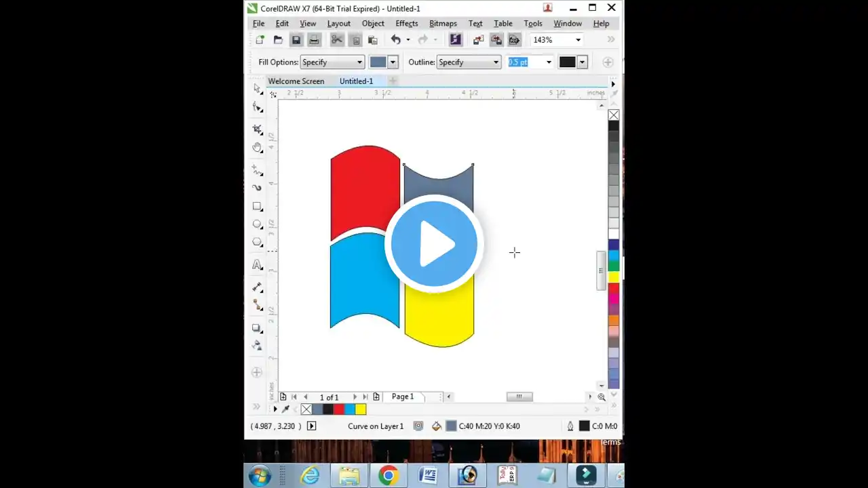The width and height of the screenshot is (868, 488).
Task: Select the Pick tool in the toolbox
Action: click(257, 89)
